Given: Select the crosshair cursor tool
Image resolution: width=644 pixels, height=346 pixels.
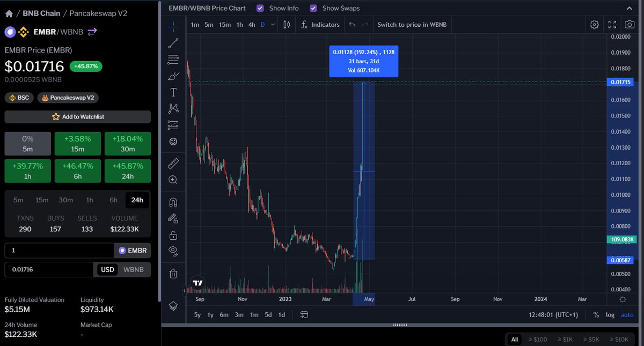Looking at the screenshot, I should (173, 26).
